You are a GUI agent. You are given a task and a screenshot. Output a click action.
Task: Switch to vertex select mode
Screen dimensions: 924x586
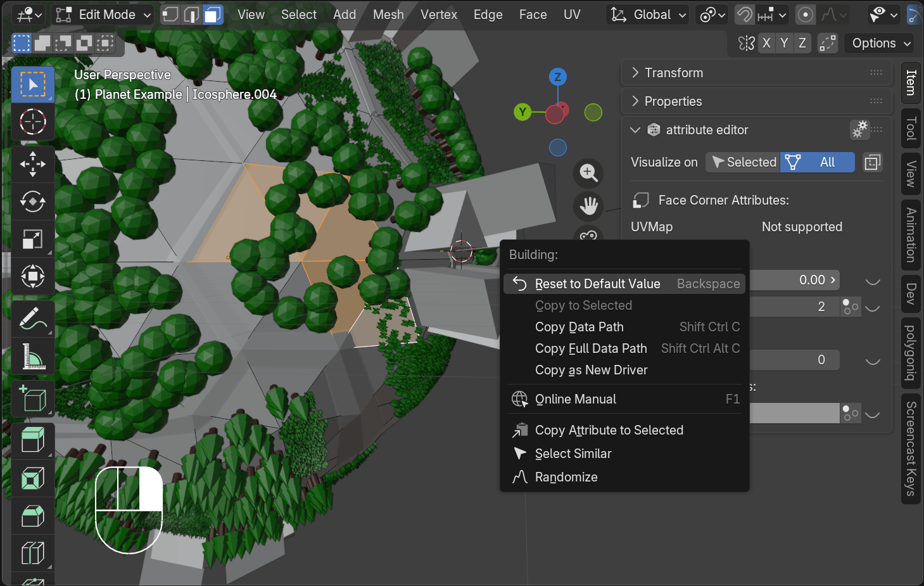[x=170, y=15]
